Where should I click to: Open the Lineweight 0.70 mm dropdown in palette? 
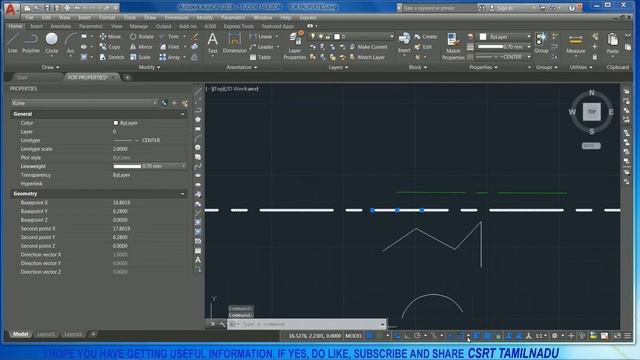(x=183, y=166)
